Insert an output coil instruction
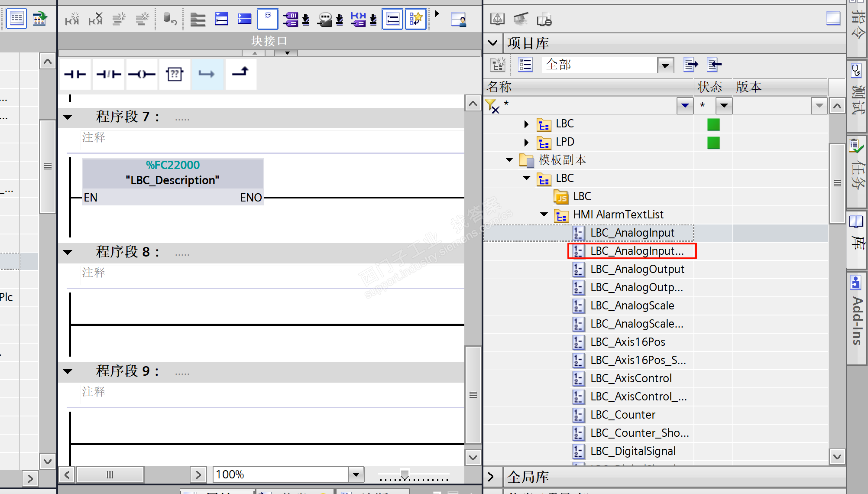Viewport: 868px width, 494px height. click(x=142, y=75)
